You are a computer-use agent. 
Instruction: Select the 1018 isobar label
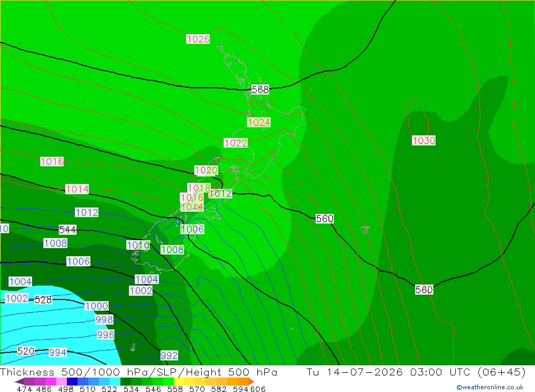pyautogui.click(x=199, y=188)
